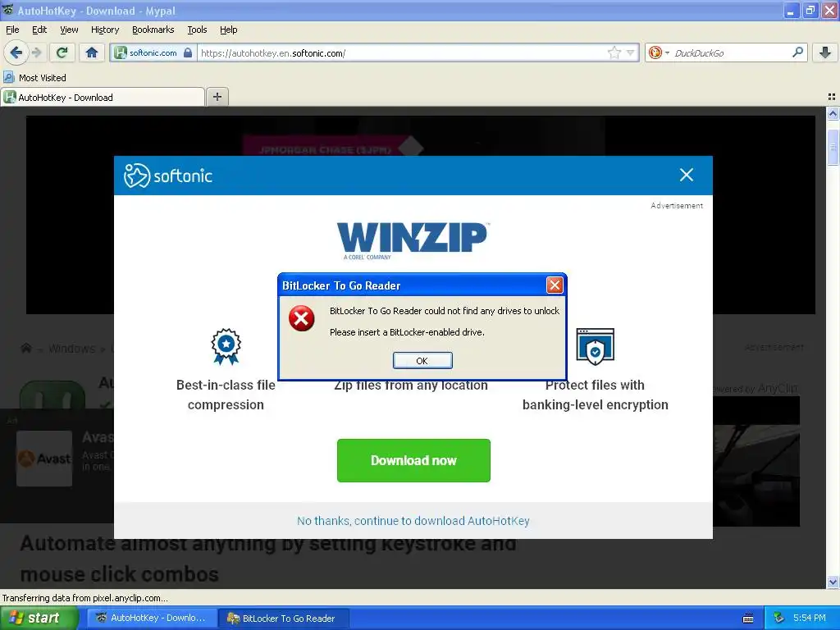Click the Windows breadcrumb link
840x630 pixels.
pos(72,348)
